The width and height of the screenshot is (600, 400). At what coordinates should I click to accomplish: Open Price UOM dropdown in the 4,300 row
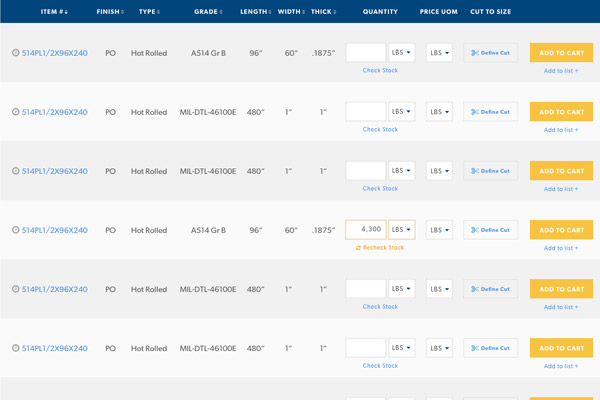439,230
